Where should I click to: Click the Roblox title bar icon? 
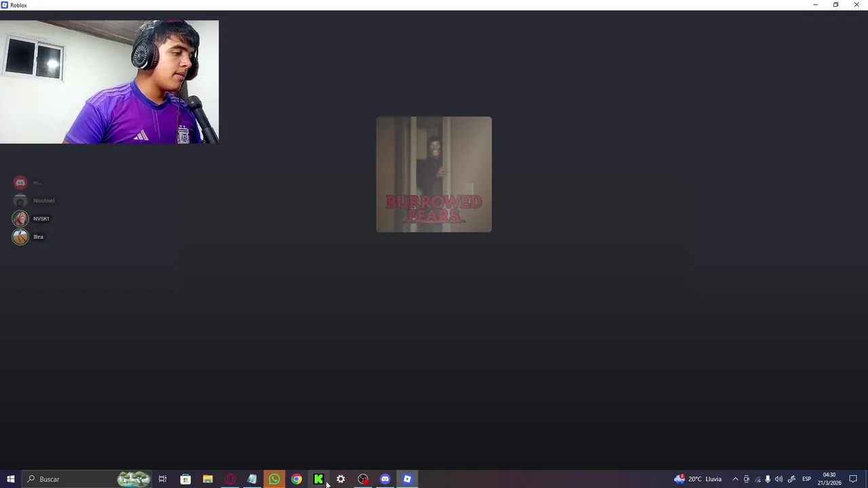[5, 5]
